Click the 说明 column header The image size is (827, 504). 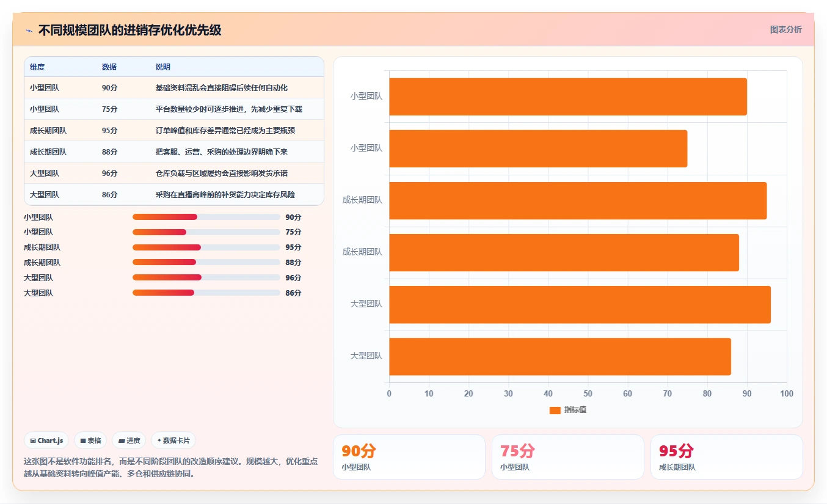point(163,67)
